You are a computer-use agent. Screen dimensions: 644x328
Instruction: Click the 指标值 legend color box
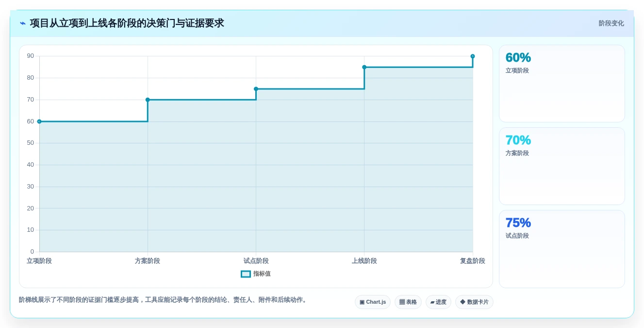[x=246, y=274]
